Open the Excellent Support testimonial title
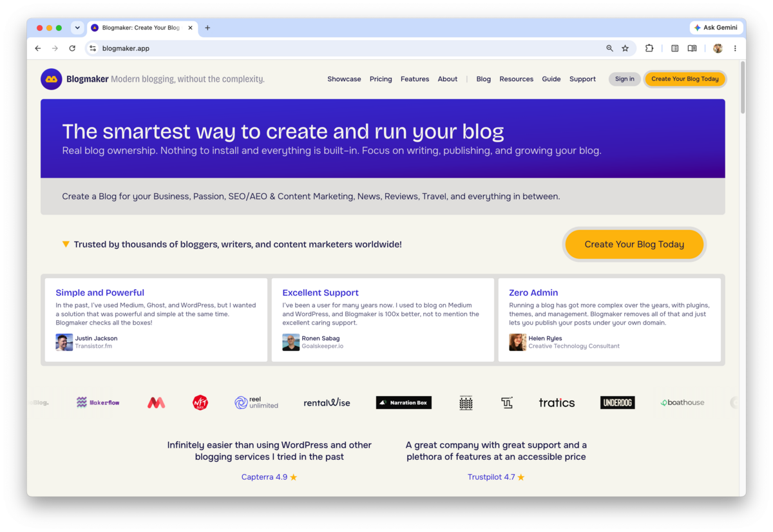Viewport: 773px width, 532px height. (x=320, y=292)
